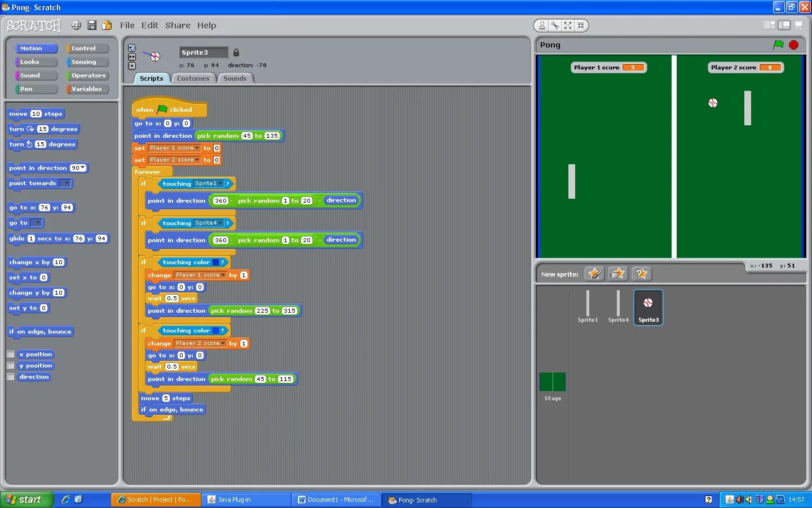Set rotation style to don't rotate
This screenshot has height=508, width=812.
(131, 66)
